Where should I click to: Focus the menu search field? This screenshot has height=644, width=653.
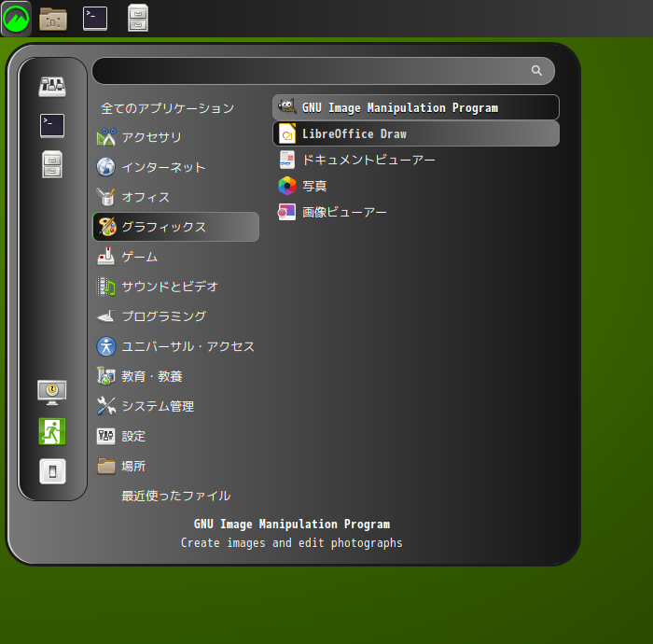[x=323, y=71]
